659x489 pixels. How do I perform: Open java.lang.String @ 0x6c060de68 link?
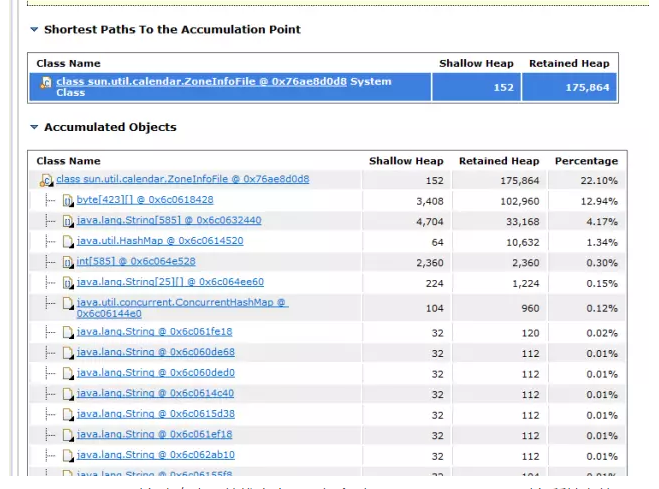[x=156, y=352]
